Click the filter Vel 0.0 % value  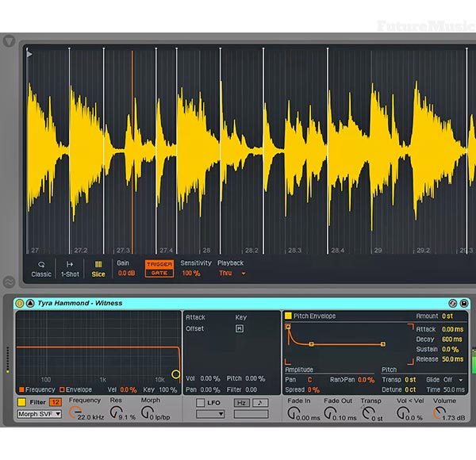[x=129, y=389]
